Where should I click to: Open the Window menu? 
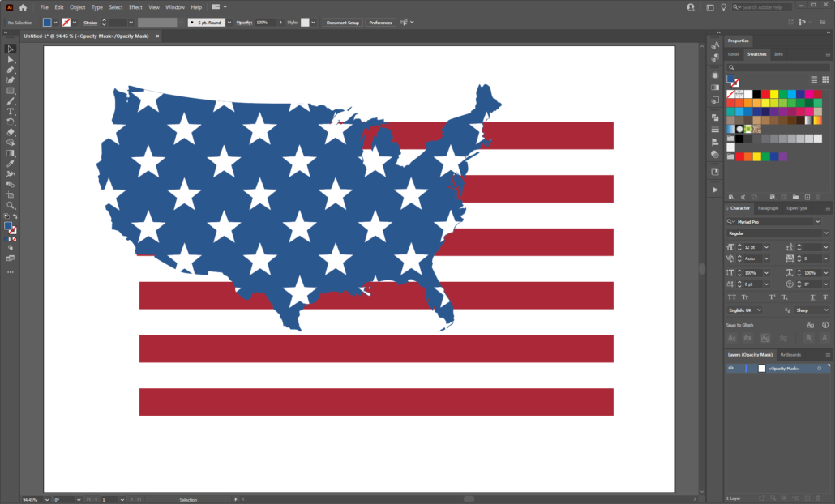(x=174, y=7)
